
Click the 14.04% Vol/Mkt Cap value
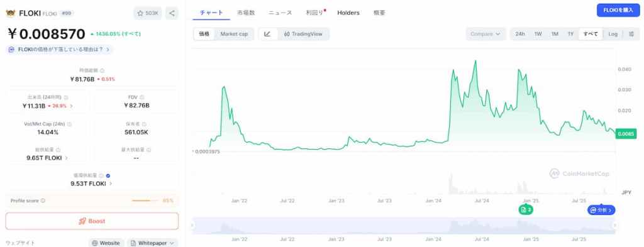click(48, 132)
